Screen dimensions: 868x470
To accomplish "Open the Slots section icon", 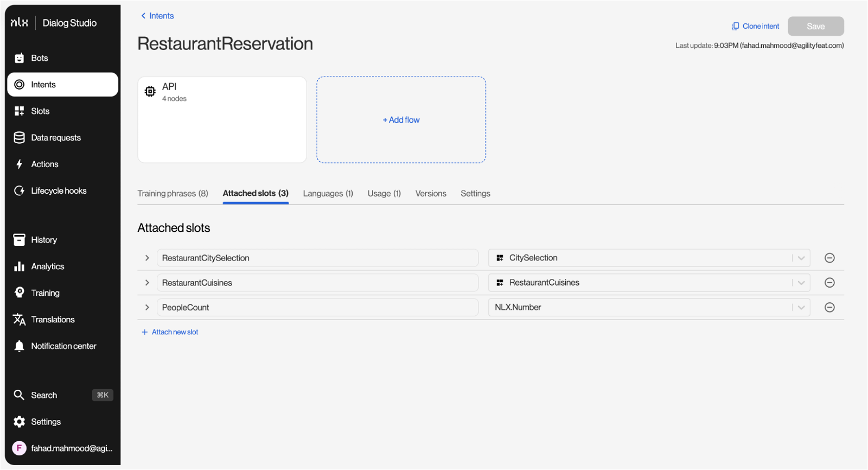I will [20, 111].
